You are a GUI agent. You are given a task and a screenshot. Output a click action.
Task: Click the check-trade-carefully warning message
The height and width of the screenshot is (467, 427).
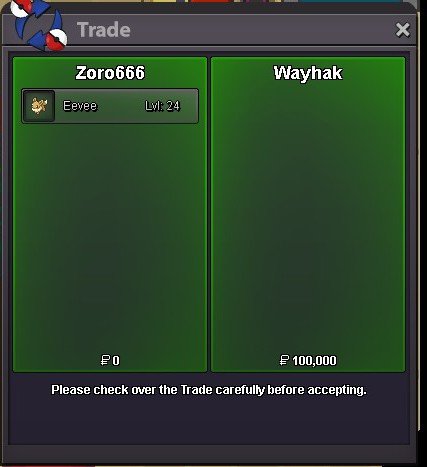pos(209,390)
